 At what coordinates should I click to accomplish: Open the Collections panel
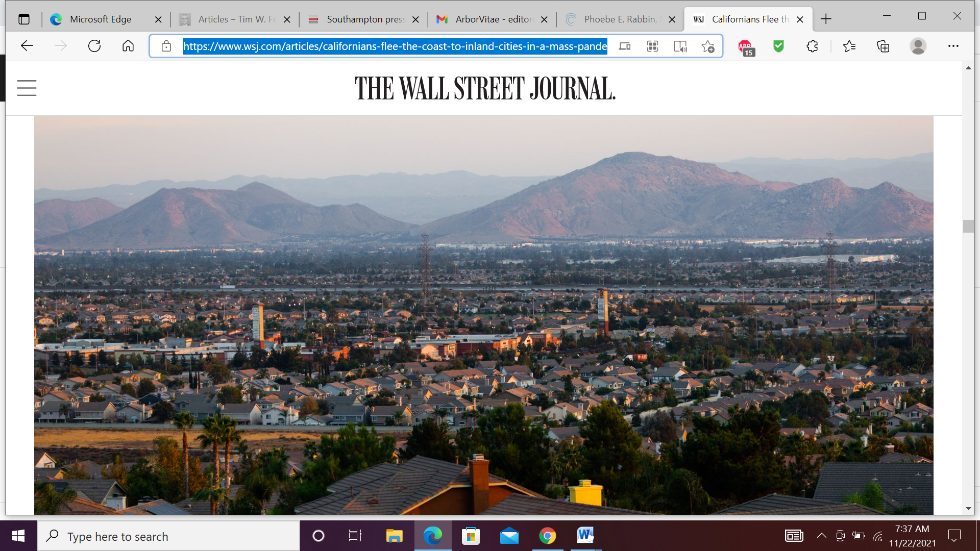coord(883,46)
